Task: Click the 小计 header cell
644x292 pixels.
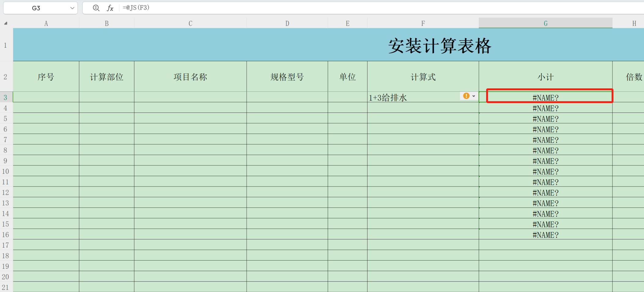Action: [545, 77]
